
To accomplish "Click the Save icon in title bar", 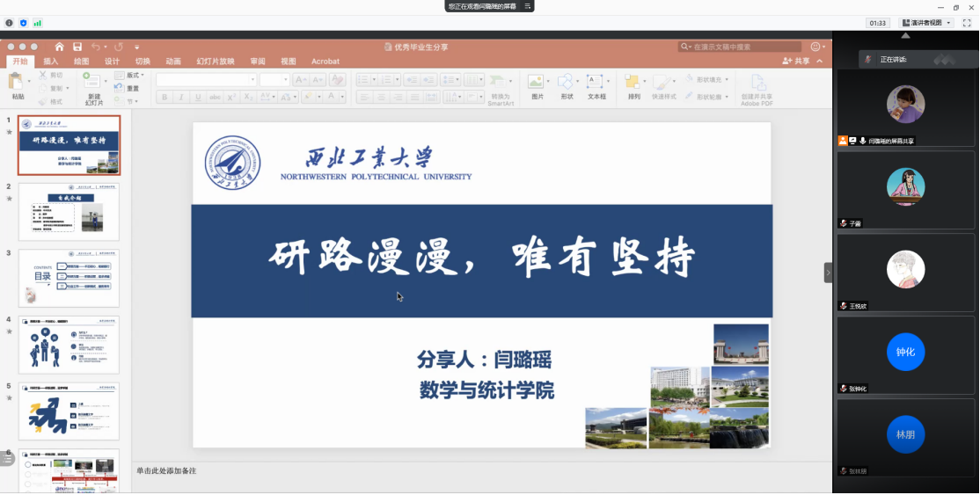I will (x=77, y=47).
